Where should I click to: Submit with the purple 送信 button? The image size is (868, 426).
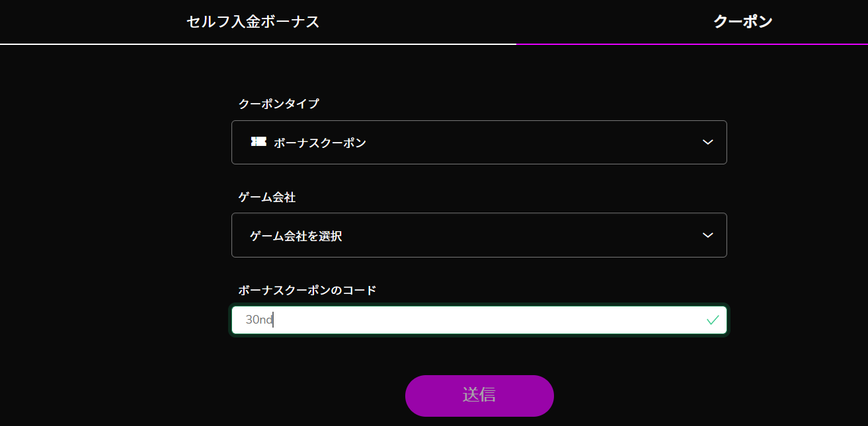479,396
